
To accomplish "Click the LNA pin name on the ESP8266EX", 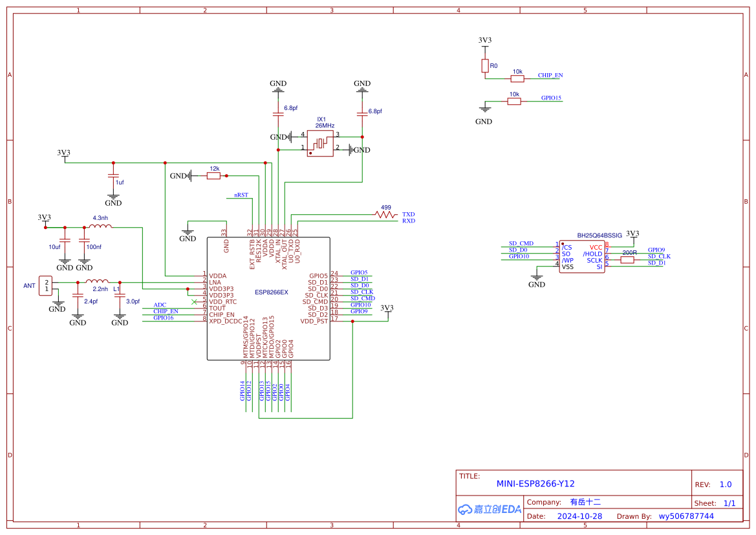I will (215, 283).
